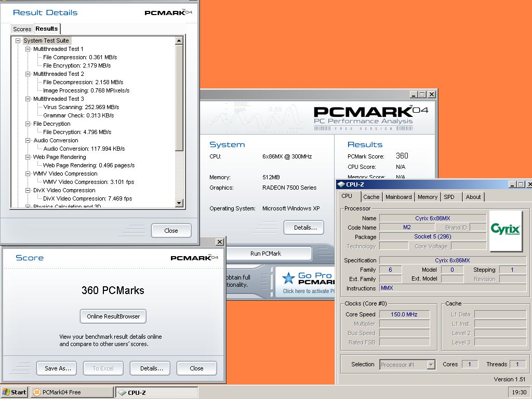Open the SPD tab in CPU-Z

click(x=449, y=197)
